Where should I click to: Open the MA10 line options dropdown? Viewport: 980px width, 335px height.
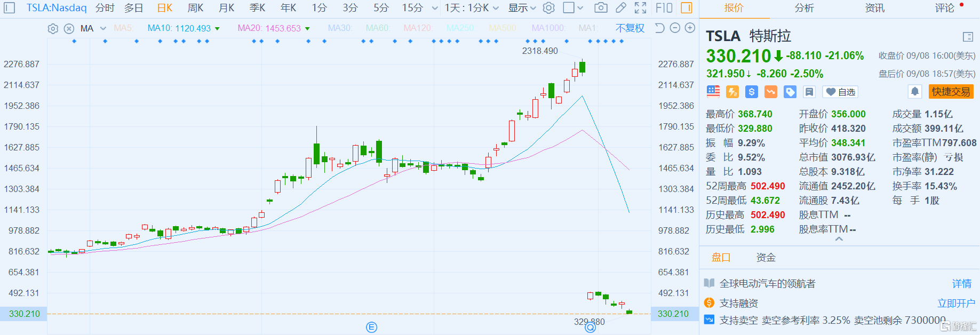coord(217,29)
